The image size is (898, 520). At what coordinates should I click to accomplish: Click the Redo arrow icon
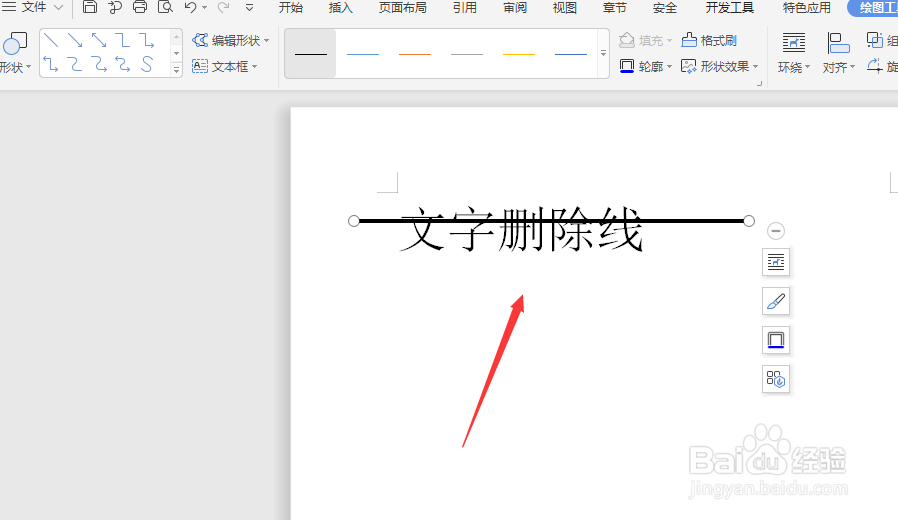[x=223, y=7]
